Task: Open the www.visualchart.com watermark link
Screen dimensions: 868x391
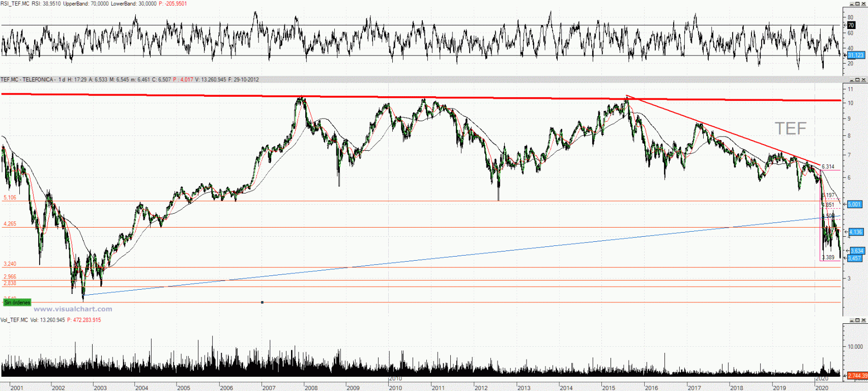Action: [73, 309]
